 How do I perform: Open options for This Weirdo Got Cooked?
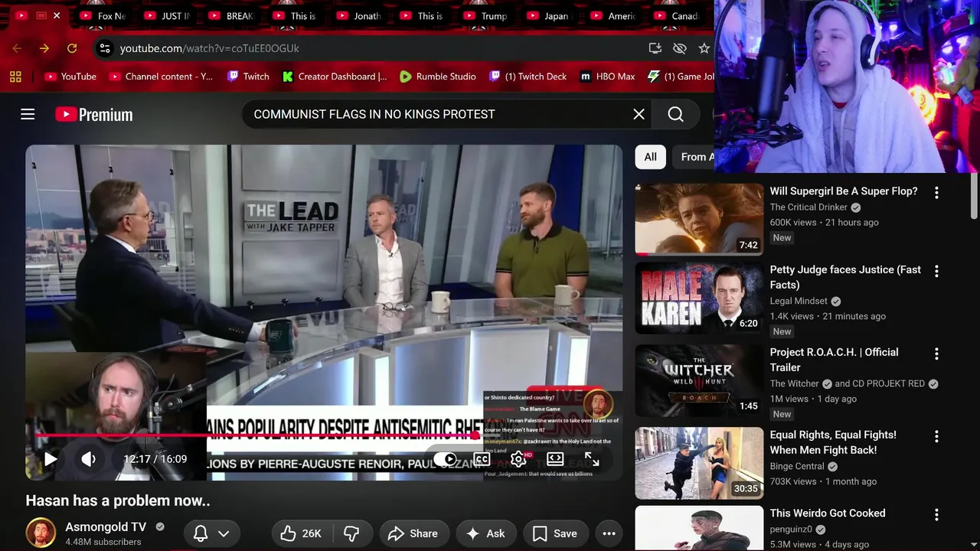coord(936,515)
